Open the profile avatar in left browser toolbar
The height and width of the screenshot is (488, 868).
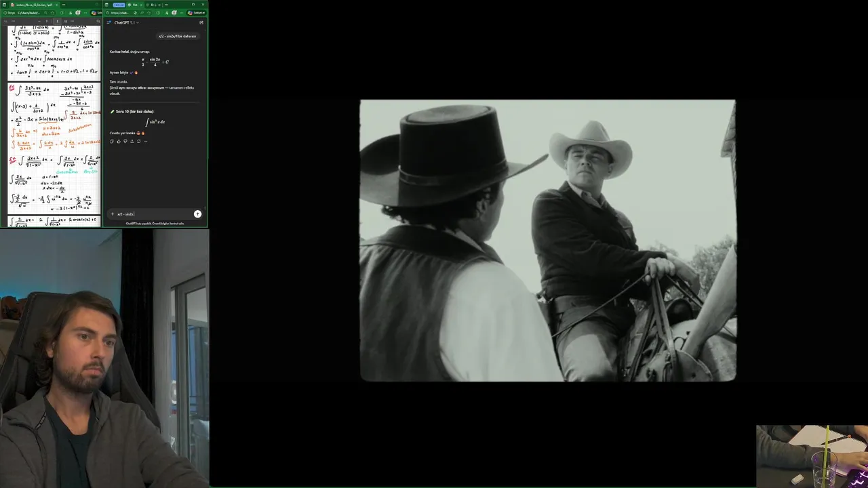78,13
